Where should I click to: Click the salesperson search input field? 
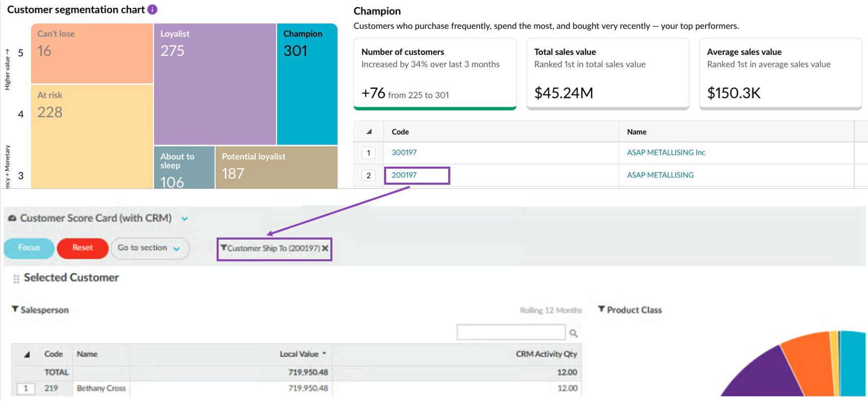point(511,332)
